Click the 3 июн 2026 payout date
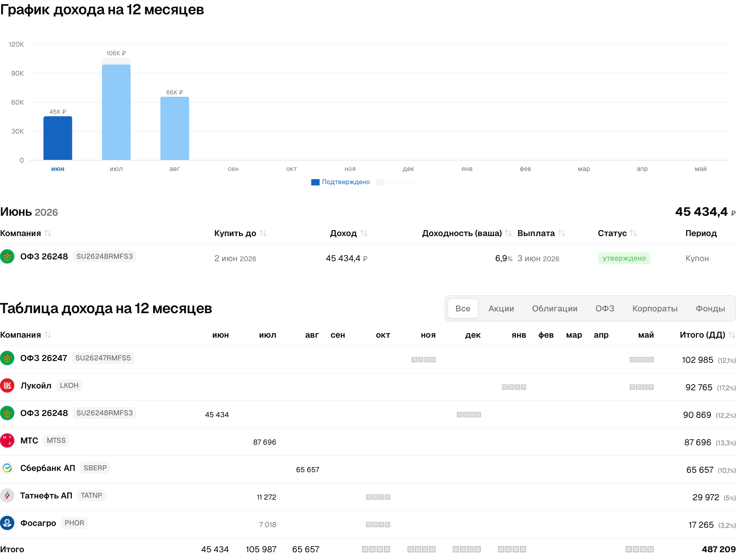Viewport: 736px width, 560px height. 539,259
